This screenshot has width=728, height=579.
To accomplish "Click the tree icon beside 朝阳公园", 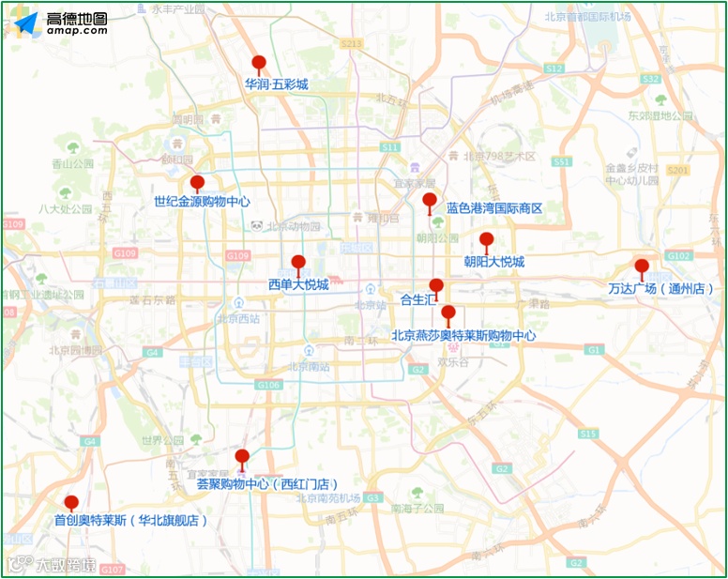I will [x=437, y=223].
